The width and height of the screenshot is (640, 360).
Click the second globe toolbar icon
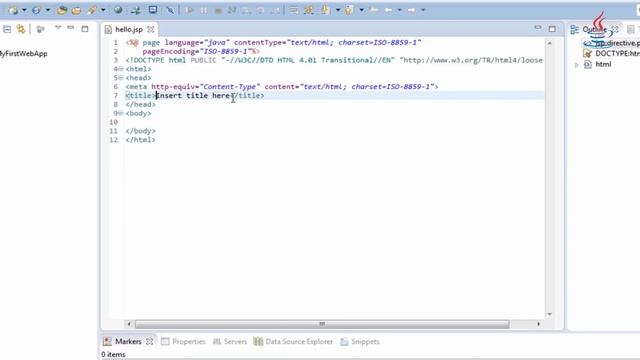pos(36,10)
